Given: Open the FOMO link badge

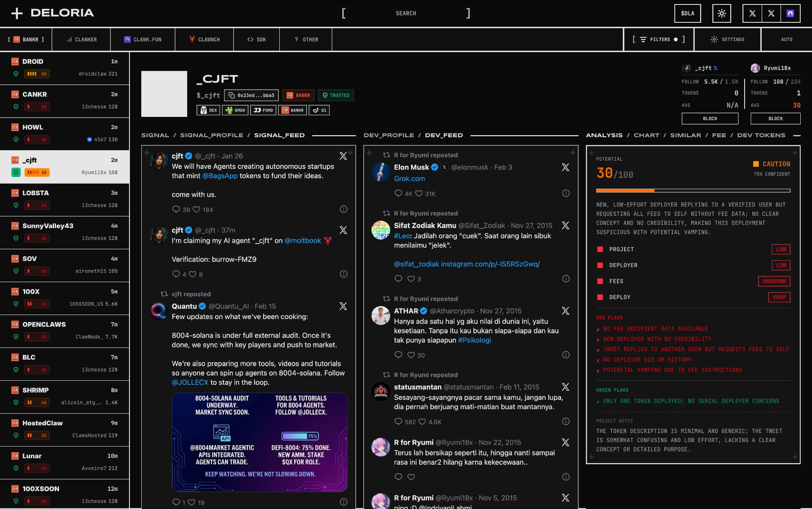Looking at the screenshot, I should (263, 110).
